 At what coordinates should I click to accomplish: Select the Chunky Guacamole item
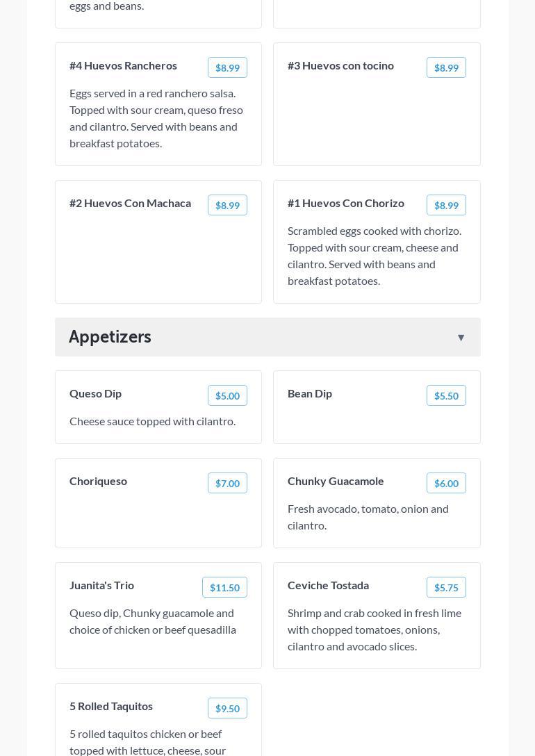(x=336, y=481)
